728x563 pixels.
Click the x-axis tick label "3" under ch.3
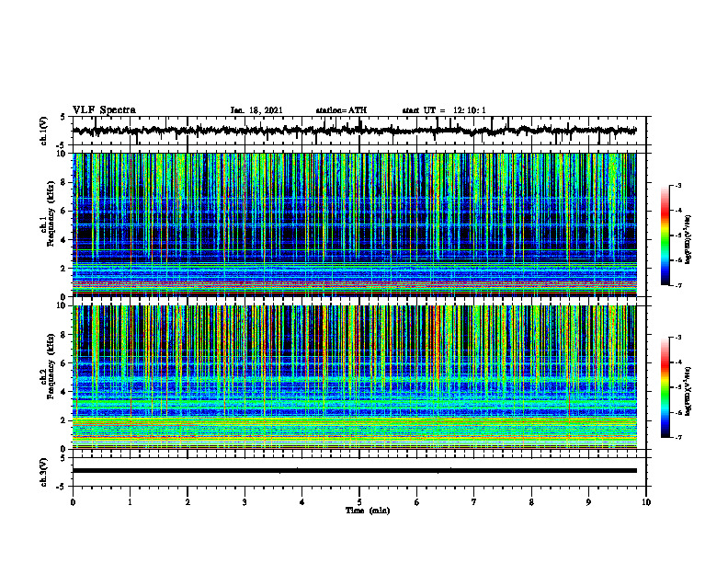pos(245,502)
